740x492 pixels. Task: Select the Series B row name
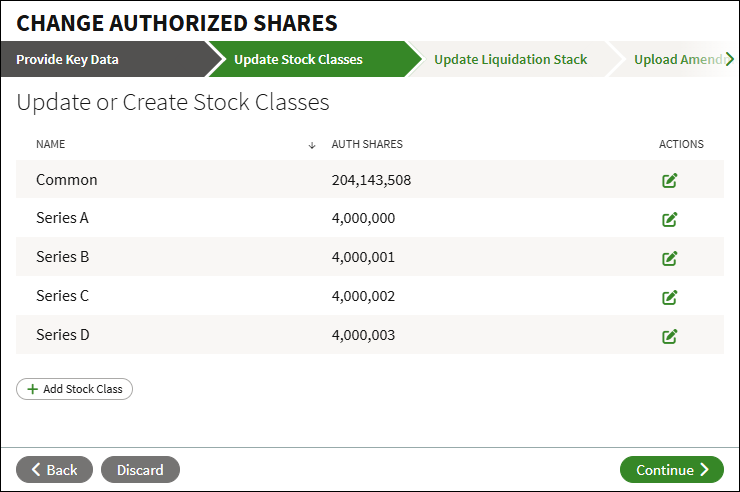63,257
